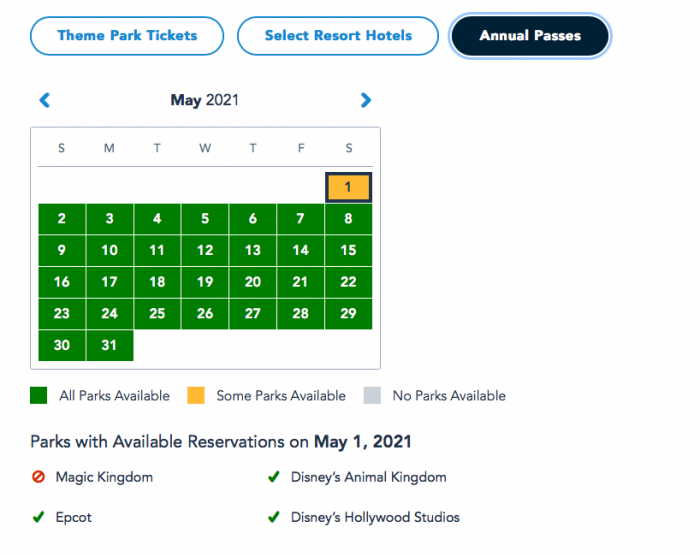Select the Annual Passes tab
Screen dimensions: 700x557
(x=529, y=36)
